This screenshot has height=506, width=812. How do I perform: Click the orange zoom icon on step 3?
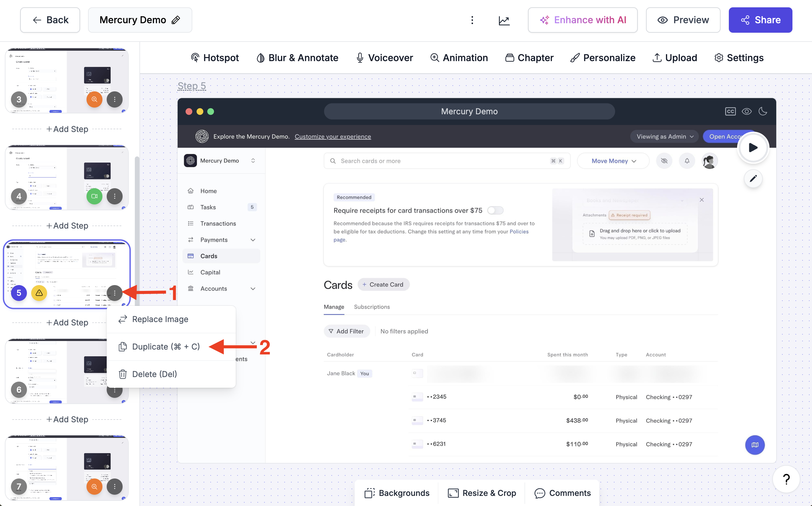(x=94, y=99)
